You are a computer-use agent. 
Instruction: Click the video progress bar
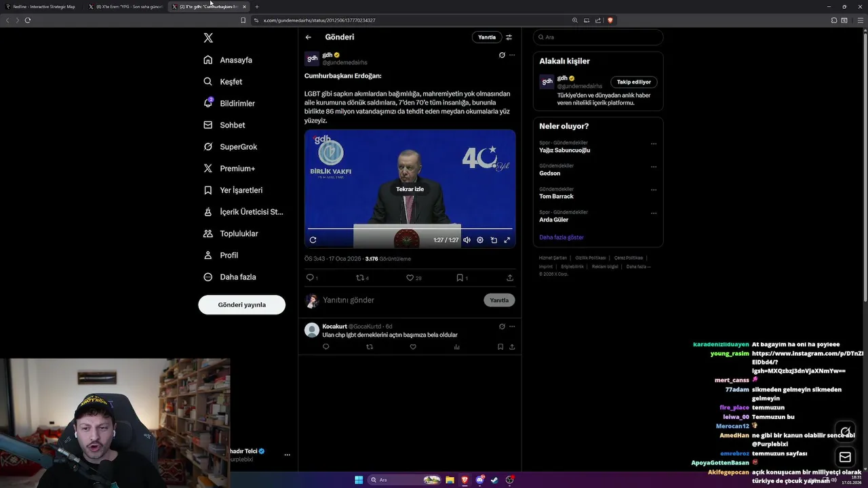point(410,228)
